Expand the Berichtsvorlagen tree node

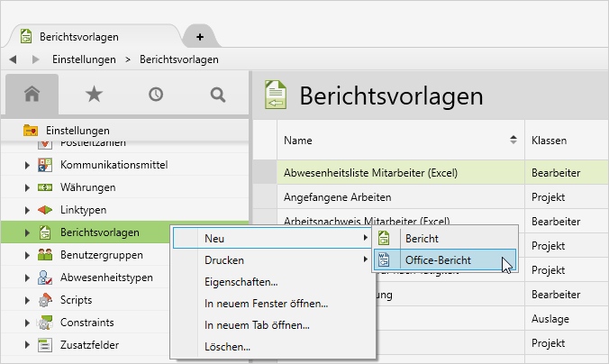pyautogui.click(x=27, y=232)
